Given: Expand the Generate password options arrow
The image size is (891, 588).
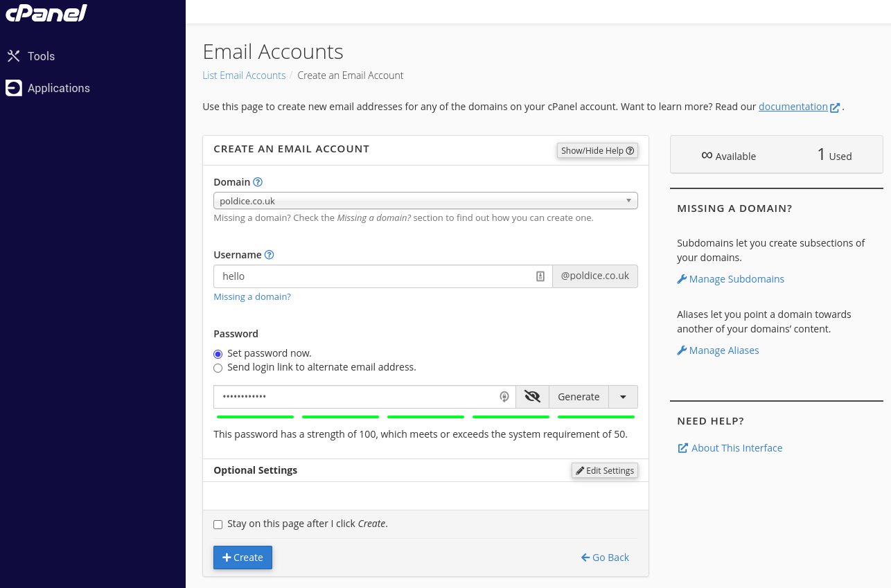Looking at the screenshot, I should 623,397.
